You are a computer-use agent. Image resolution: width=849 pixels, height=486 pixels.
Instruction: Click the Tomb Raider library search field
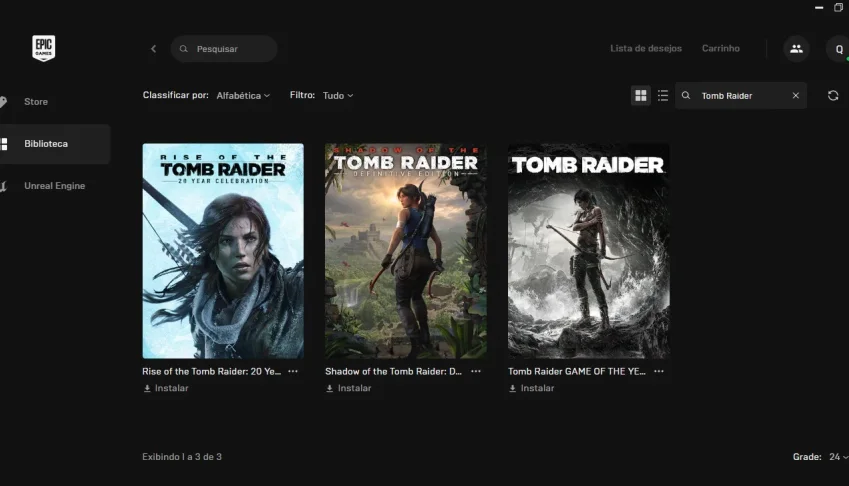coord(741,96)
